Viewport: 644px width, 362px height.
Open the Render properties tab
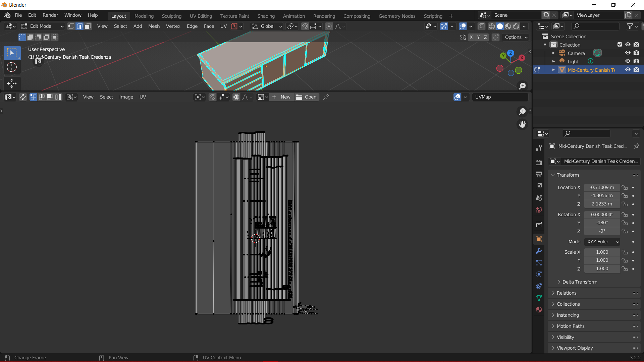tap(539, 163)
